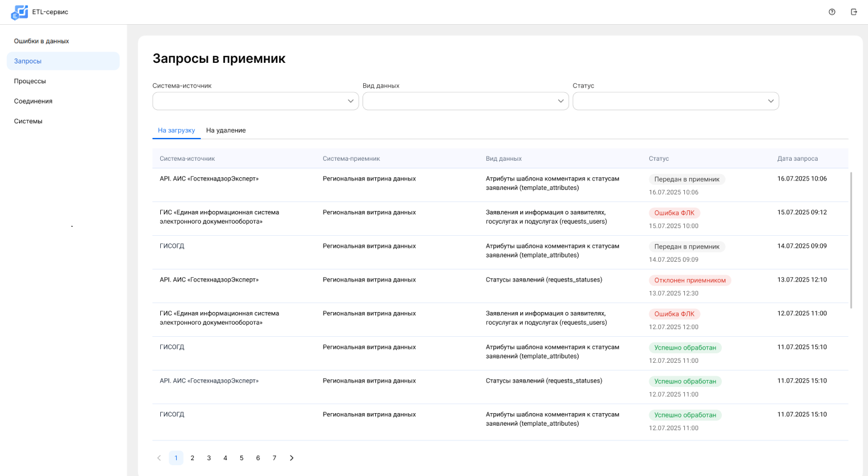Open Соединения section in sidebar
868x476 pixels.
(33, 101)
